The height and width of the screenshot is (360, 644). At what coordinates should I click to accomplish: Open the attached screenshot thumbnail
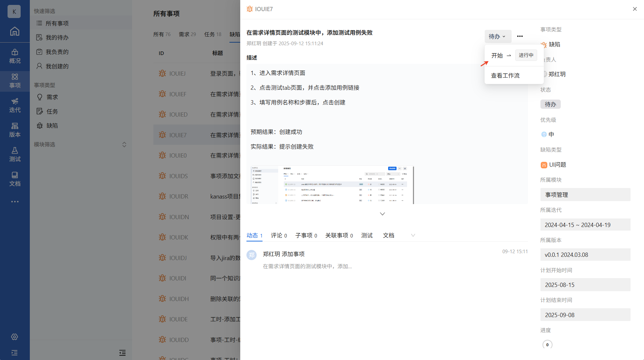pyautogui.click(x=332, y=185)
